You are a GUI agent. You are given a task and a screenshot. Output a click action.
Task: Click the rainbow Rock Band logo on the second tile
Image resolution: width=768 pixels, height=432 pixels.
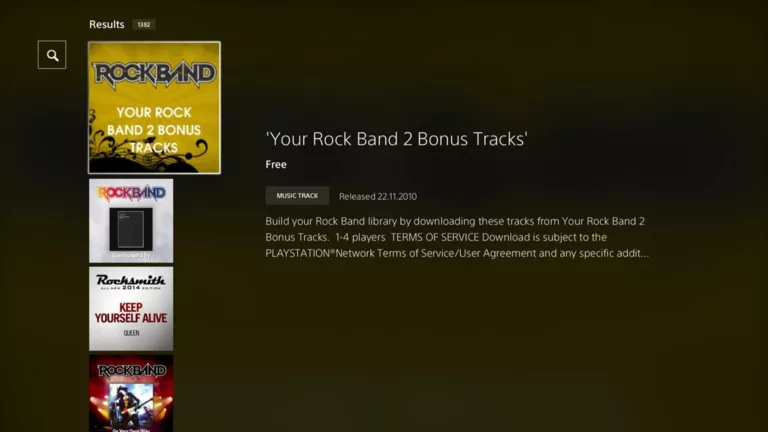[x=131, y=193]
